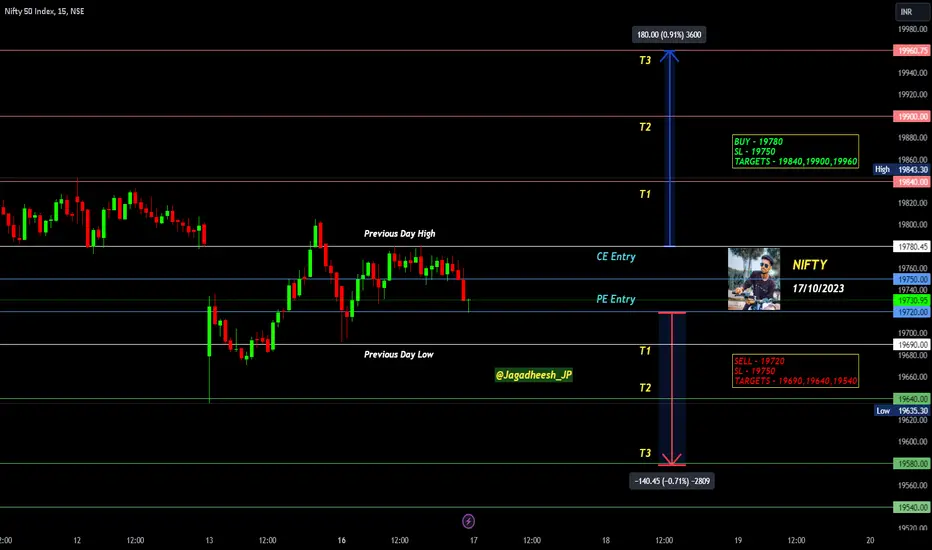Screen dimensions: 932x550
Task: Click the lower T1 target label
Action: coord(645,351)
